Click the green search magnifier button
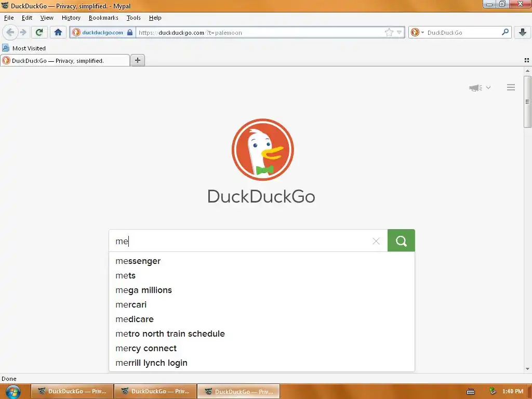Image resolution: width=532 pixels, height=399 pixels. click(x=401, y=241)
